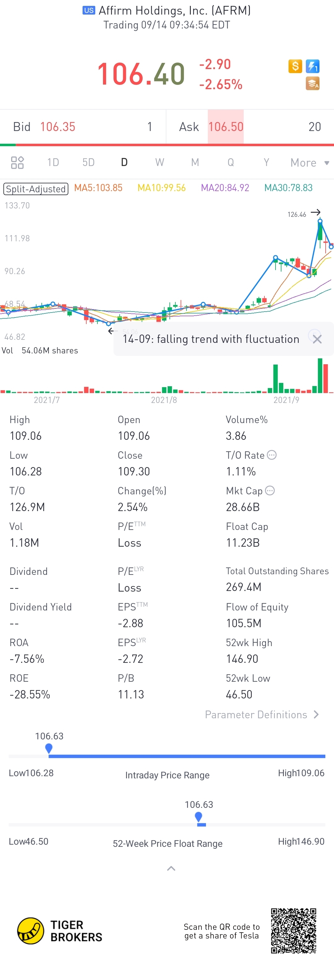334x980 pixels.
Task: Open the T/O Rate info bubble
Action: 272,455
